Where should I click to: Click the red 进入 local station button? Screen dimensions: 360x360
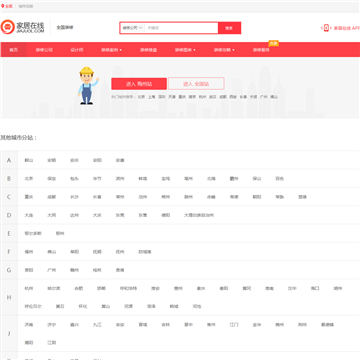[139, 84]
